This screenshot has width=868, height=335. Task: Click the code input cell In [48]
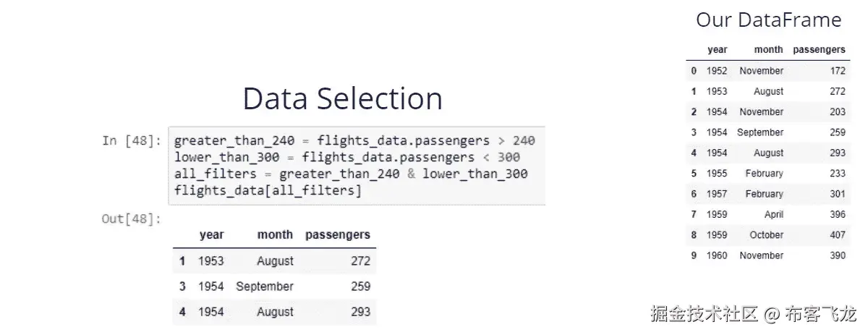pyautogui.click(x=356, y=166)
